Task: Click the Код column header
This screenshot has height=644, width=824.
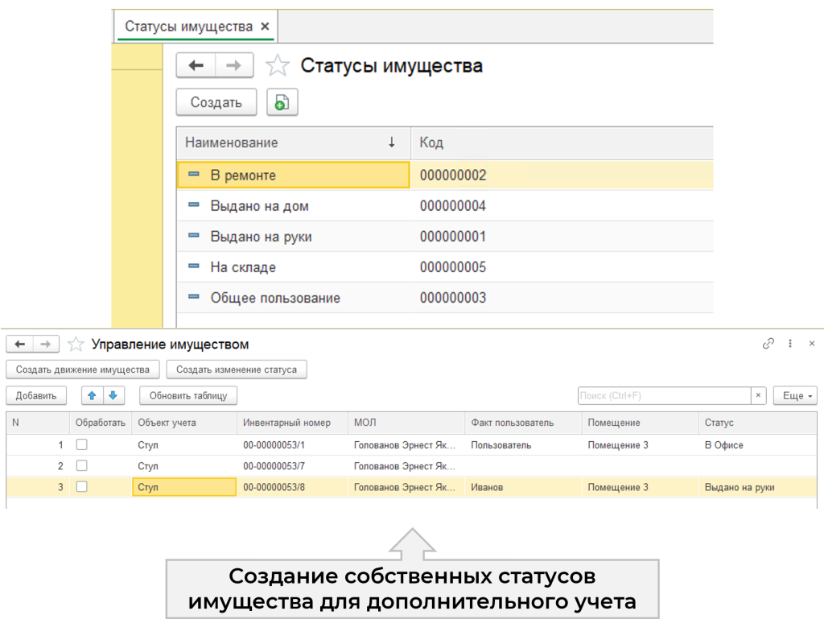Action: point(562,142)
